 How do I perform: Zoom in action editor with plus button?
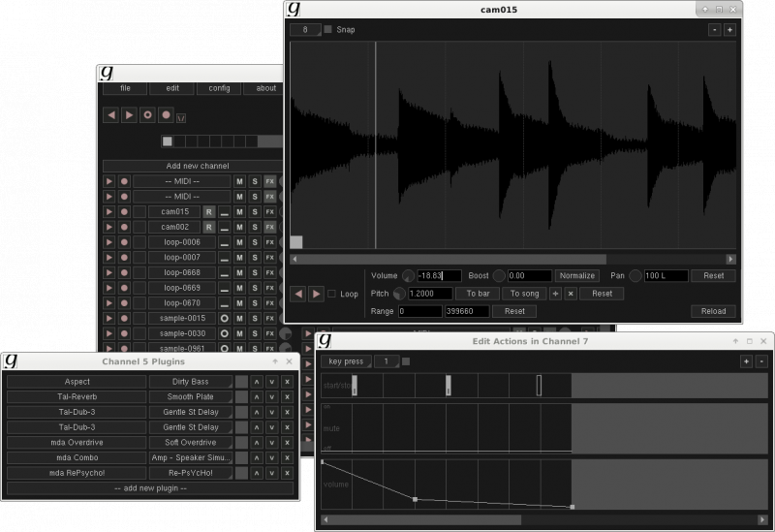click(x=746, y=361)
